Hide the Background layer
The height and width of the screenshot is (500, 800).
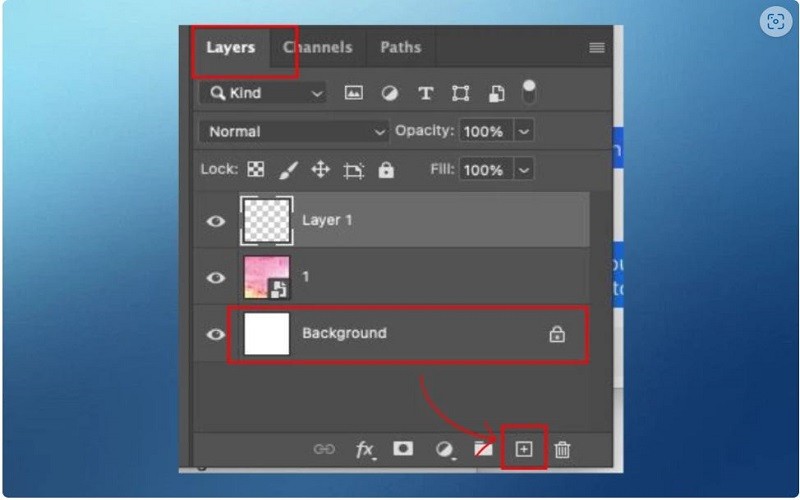click(216, 334)
